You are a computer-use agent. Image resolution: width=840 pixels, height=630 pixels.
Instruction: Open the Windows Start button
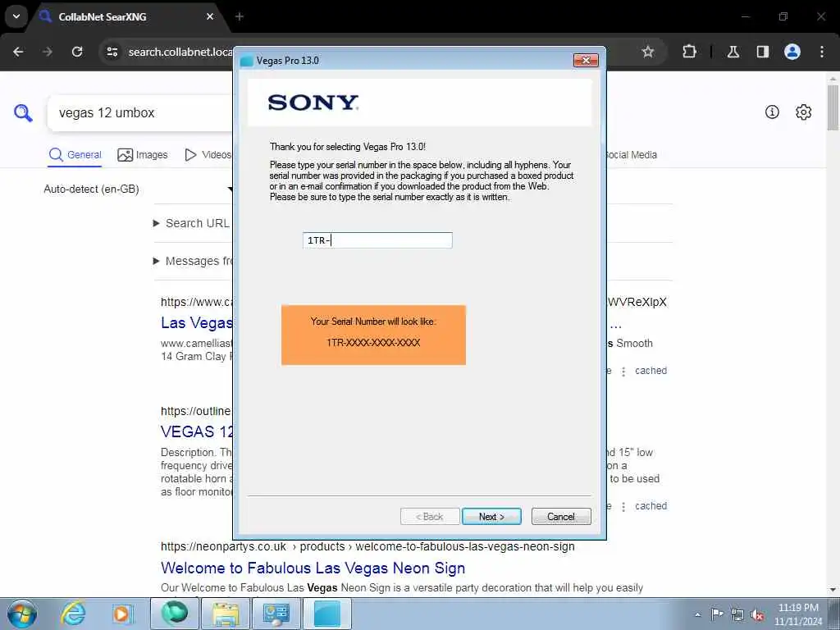[x=22, y=614]
